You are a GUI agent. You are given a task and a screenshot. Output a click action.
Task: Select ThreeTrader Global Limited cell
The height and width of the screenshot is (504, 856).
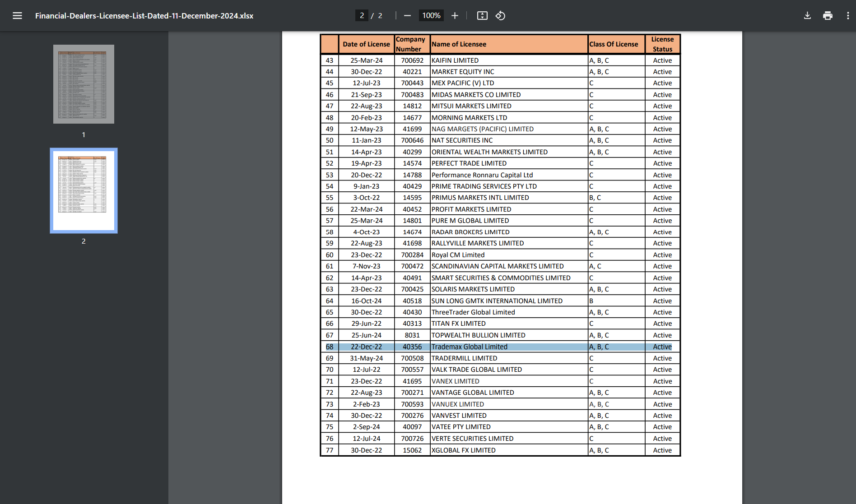tap(509, 312)
